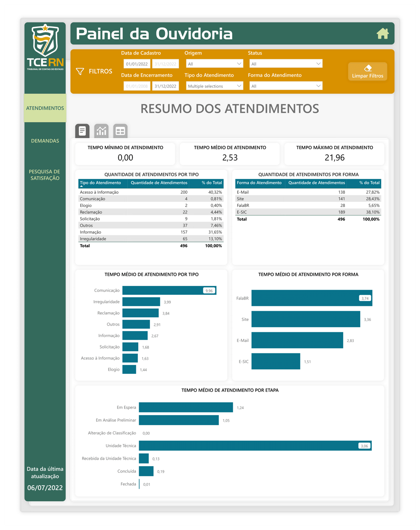Click the Site bar showing 3,36
Viewport: 420px width, 530px height.
(306, 319)
